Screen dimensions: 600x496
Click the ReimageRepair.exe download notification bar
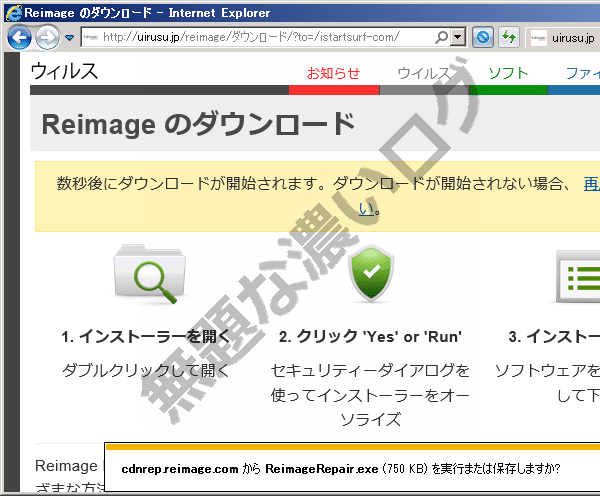pyautogui.click(x=352, y=468)
